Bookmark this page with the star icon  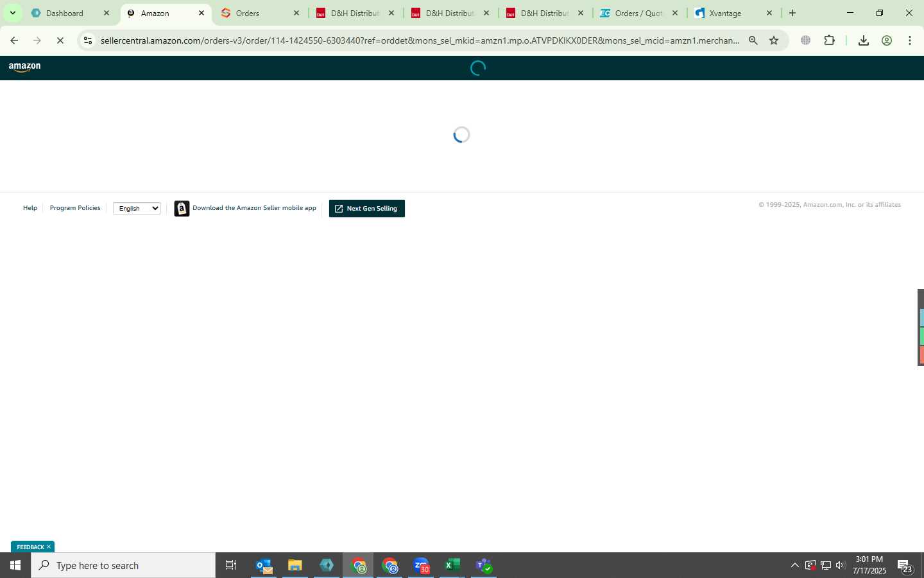pyautogui.click(x=774, y=40)
